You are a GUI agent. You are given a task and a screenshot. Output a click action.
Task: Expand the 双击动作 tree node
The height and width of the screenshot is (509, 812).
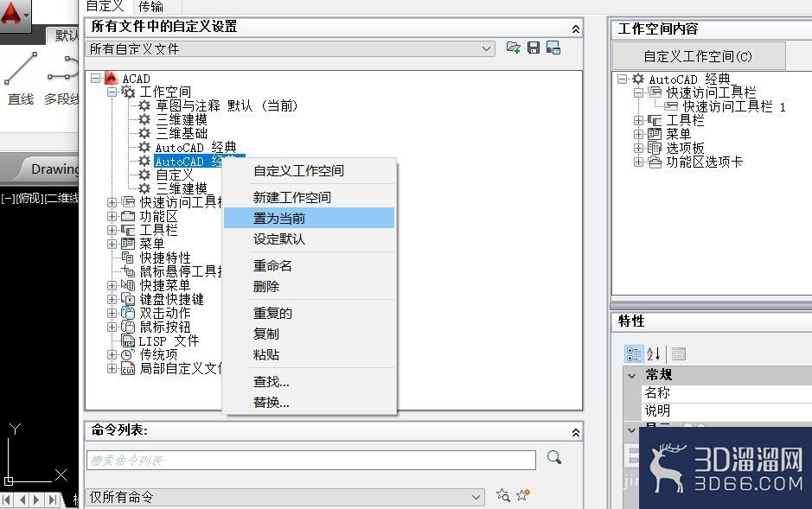click(x=112, y=313)
